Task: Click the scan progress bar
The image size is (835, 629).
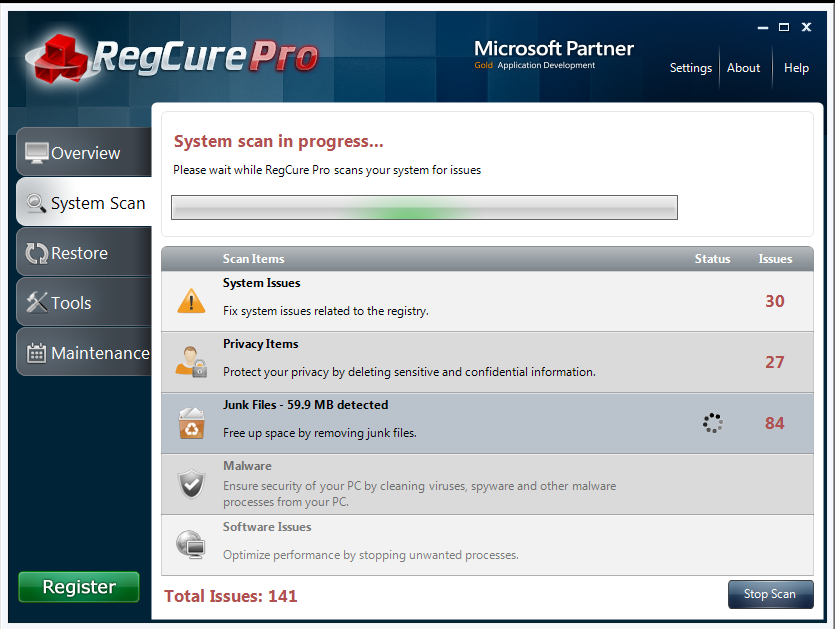Action: (x=424, y=208)
